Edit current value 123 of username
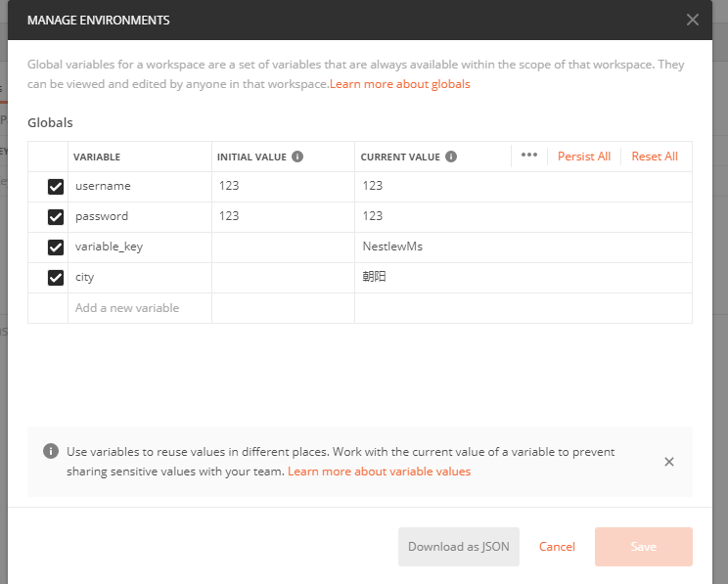The height and width of the screenshot is (584, 728). click(x=523, y=187)
